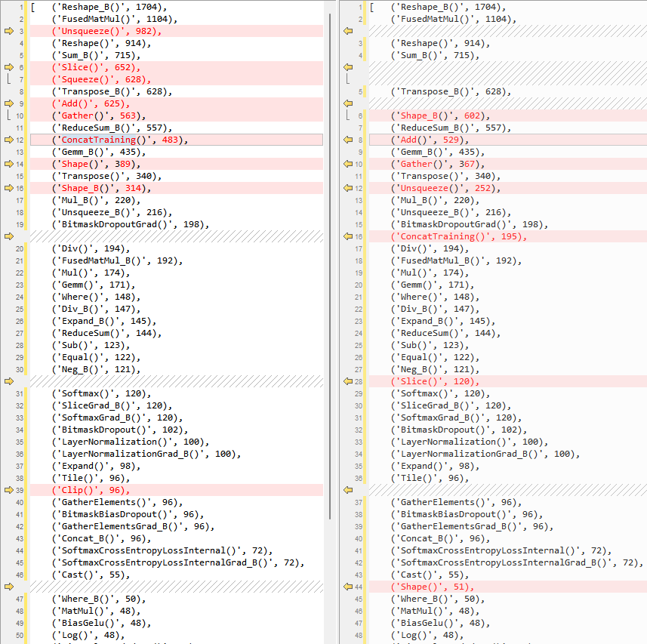The image size is (647, 644).
Task: Click the arrow marker beside left line 3
Action: pos(8,31)
